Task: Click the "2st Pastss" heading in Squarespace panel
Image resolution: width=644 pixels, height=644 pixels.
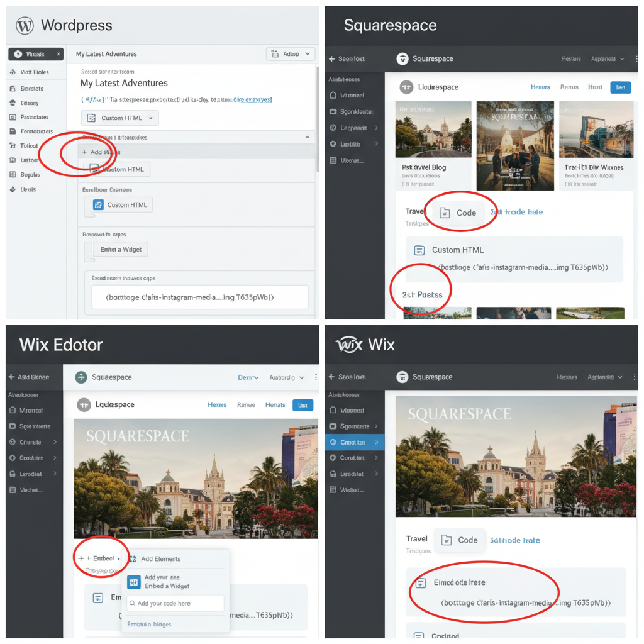Action: pyautogui.click(x=422, y=295)
